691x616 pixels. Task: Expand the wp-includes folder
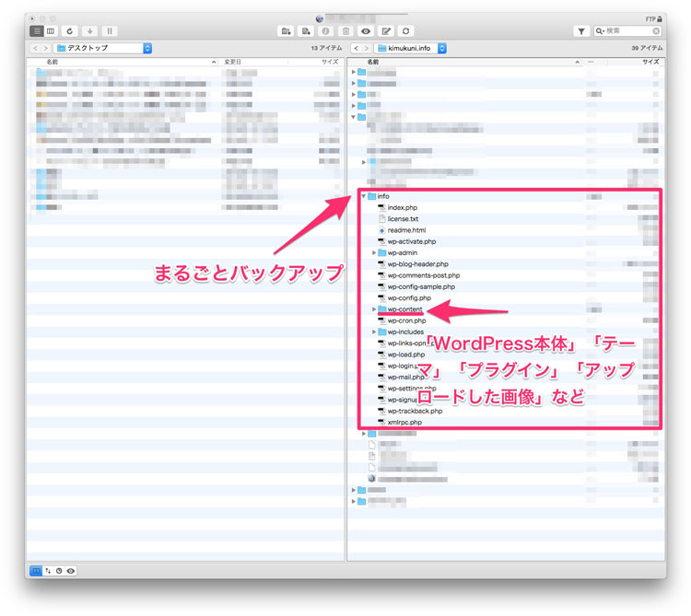(374, 331)
